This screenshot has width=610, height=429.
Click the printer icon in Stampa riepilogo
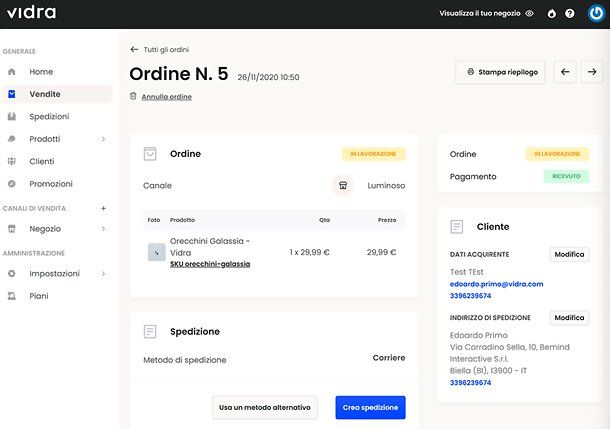471,72
